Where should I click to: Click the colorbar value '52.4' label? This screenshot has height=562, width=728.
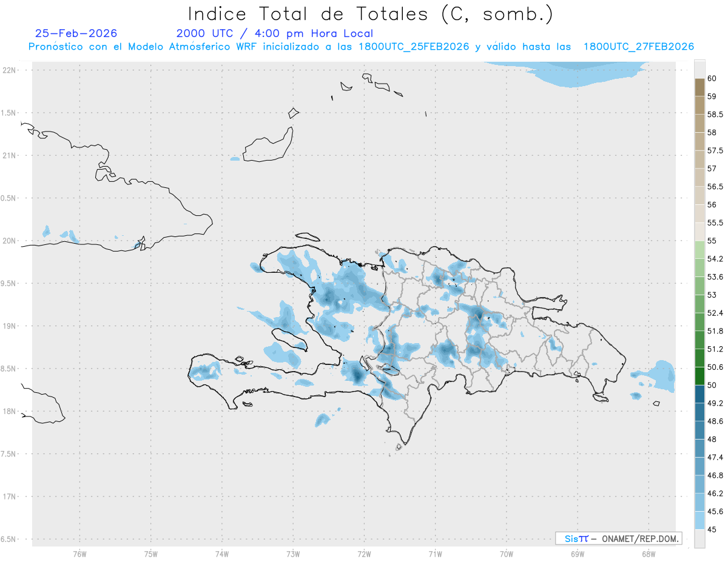click(715, 313)
